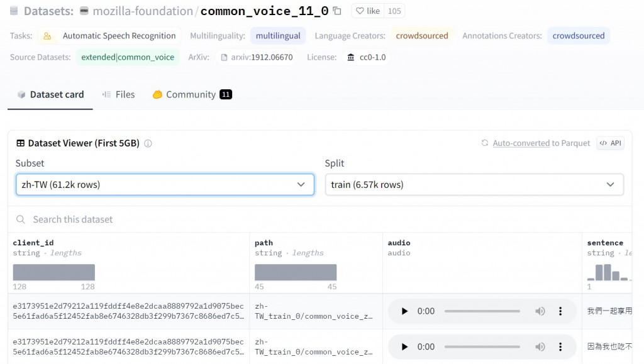Switch to the Dataset card tab
Image resolution: width=644 pixels, height=364 pixels.
pyautogui.click(x=50, y=94)
